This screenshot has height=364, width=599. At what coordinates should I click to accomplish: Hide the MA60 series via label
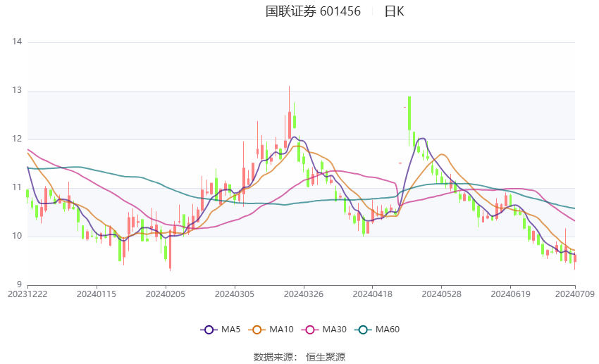point(388,330)
